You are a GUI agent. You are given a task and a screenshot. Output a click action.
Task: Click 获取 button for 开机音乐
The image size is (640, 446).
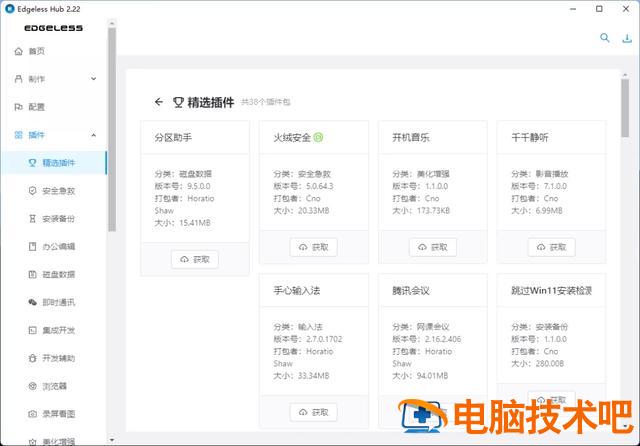(x=433, y=247)
